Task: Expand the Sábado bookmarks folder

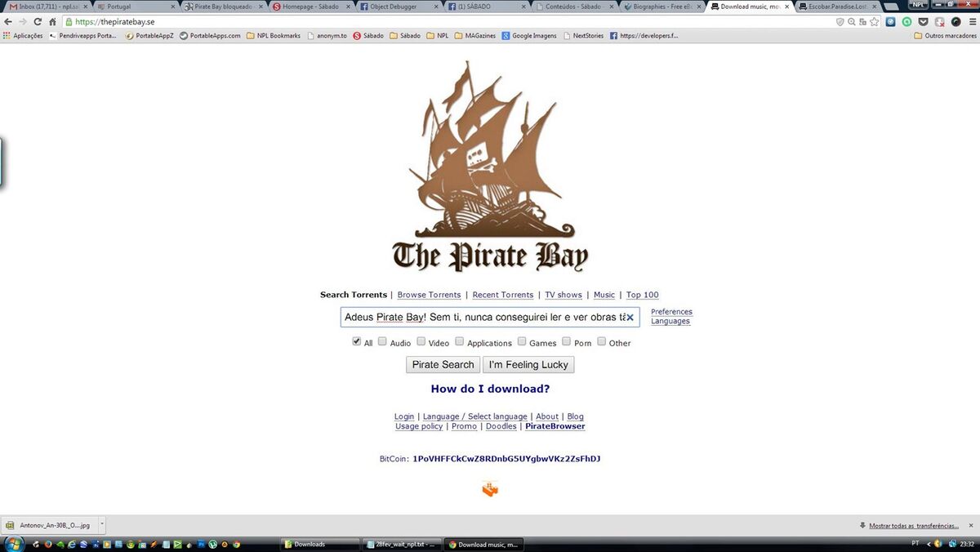Action: coord(405,36)
